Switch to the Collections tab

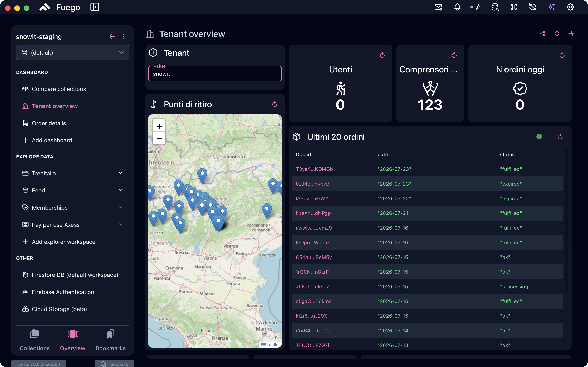[35, 340]
